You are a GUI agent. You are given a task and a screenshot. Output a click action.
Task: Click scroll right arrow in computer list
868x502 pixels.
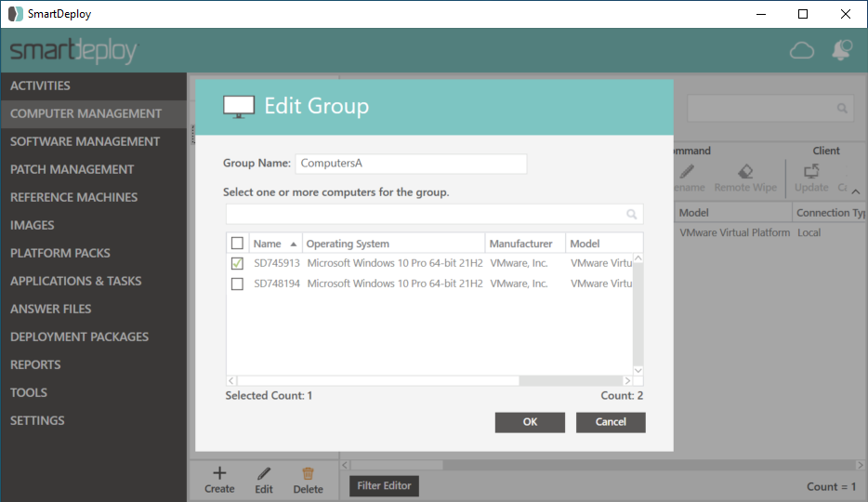point(627,381)
